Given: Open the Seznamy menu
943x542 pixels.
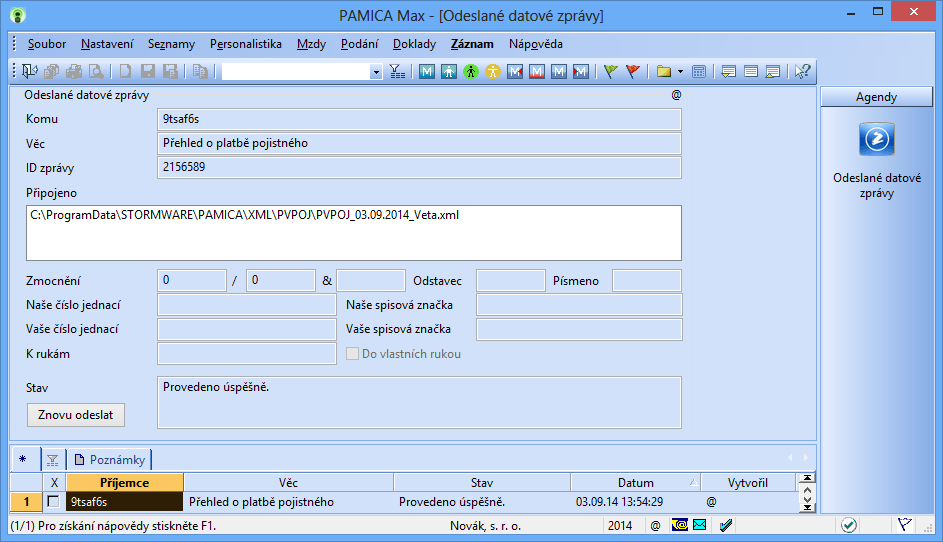Looking at the screenshot, I should click(171, 44).
